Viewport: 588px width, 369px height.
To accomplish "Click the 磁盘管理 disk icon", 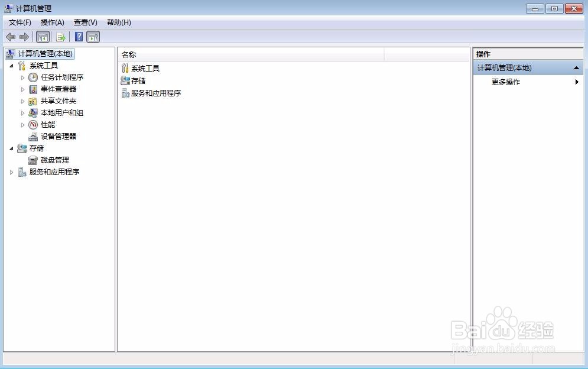I will 33,160.
